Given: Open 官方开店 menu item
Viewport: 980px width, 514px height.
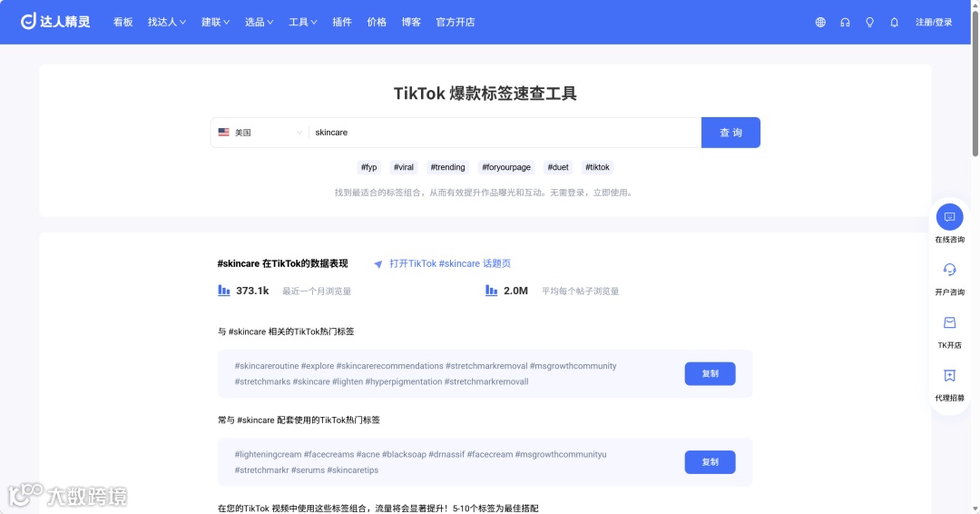Looking at the screenshot, I should tap(455, 22).
